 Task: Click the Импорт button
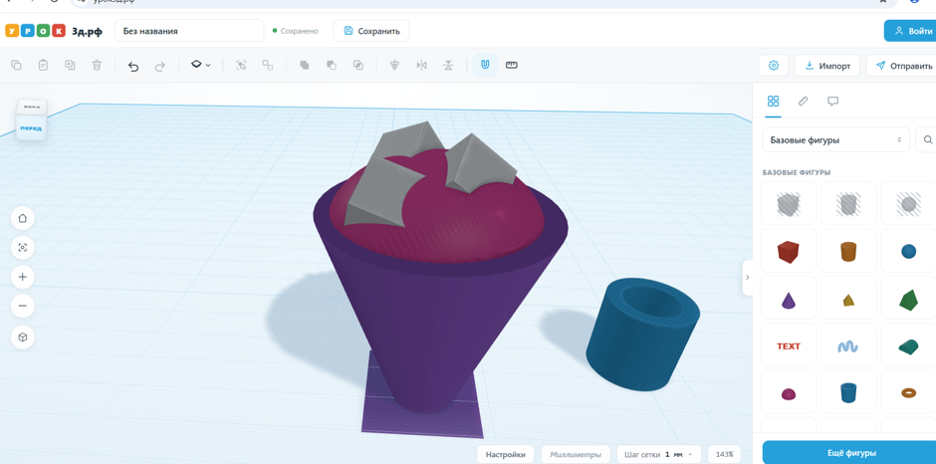coord(827,66)
